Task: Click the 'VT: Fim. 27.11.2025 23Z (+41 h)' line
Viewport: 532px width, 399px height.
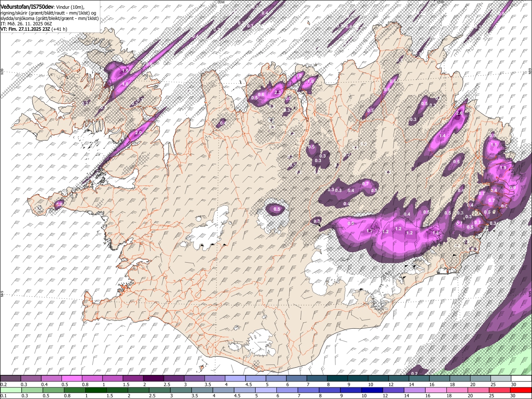Action: pos(33,29)
